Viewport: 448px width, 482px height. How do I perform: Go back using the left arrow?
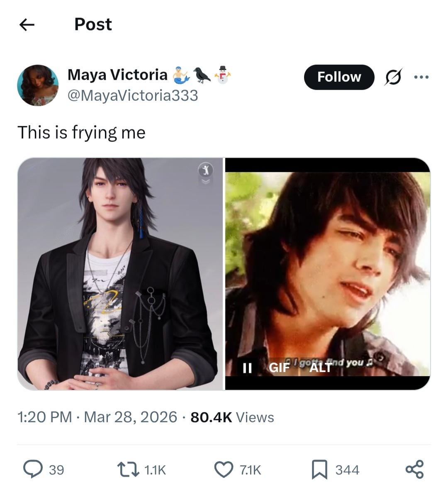27,25
